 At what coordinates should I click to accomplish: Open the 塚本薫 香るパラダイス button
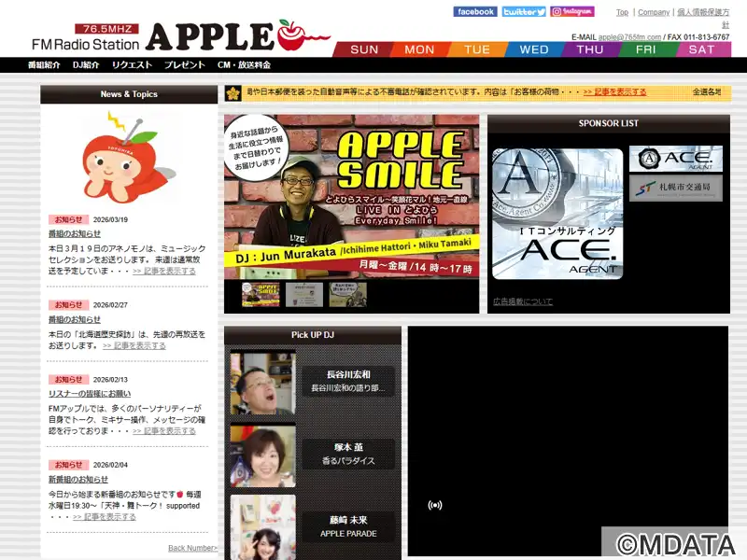tap(348, 454)
